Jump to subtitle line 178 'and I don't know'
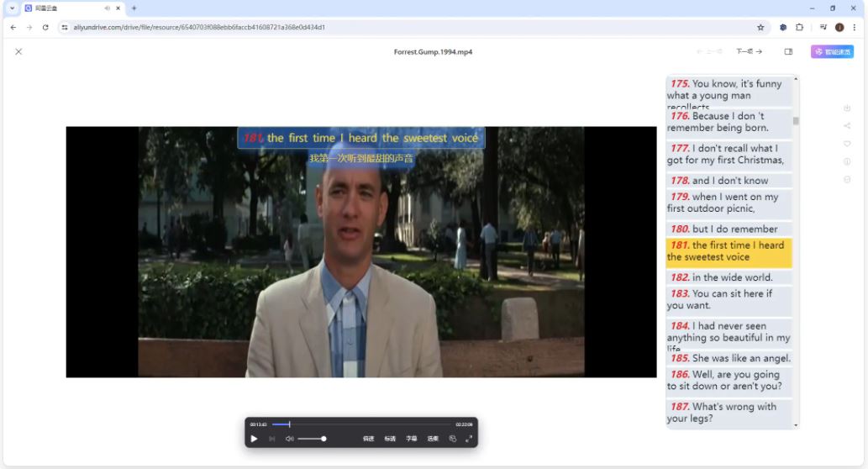This screenshot has width=868, height=469. pyautogui.click(x=729, y=181)
